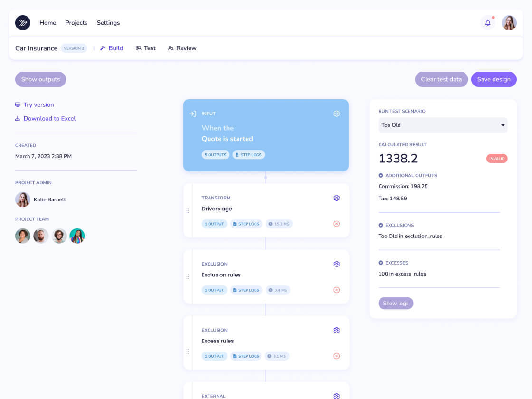Image resolution: width=532 pixels, height=399 pixels.
Task: Click the Save design button
Action: [x=494, y=79]
